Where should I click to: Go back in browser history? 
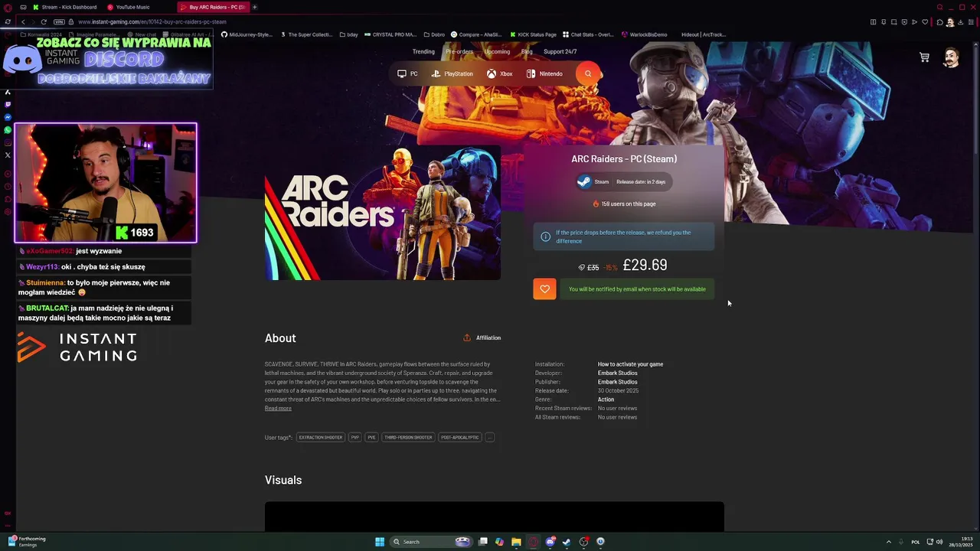[23, 21]
